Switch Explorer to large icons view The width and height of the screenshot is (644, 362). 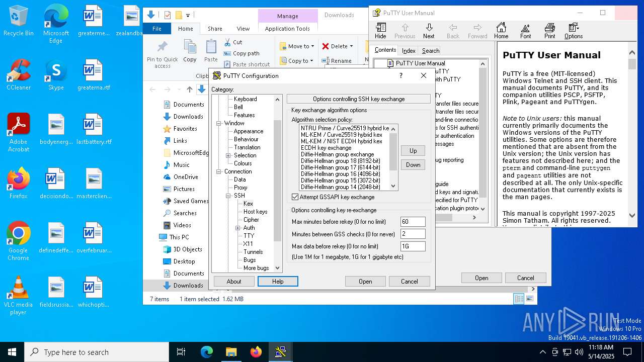tap(529, 299)
